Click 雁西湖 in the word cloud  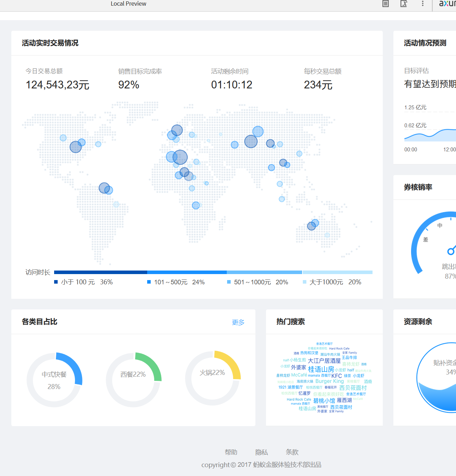pos(345,400)
